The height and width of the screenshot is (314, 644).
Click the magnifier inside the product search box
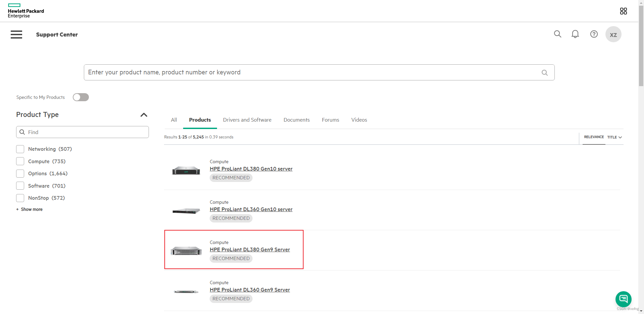(545, 72)
